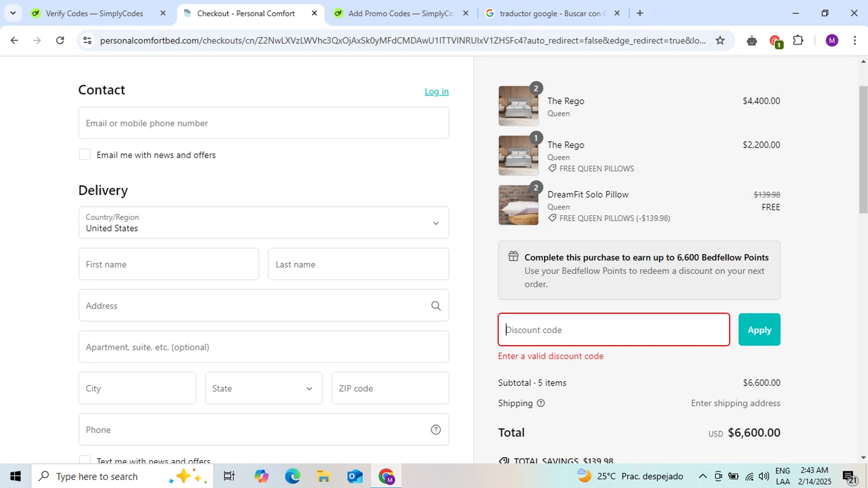This screenshot has height=488, width=868.
Task: Switch to traductor google tab
Action: coord(552,13)
